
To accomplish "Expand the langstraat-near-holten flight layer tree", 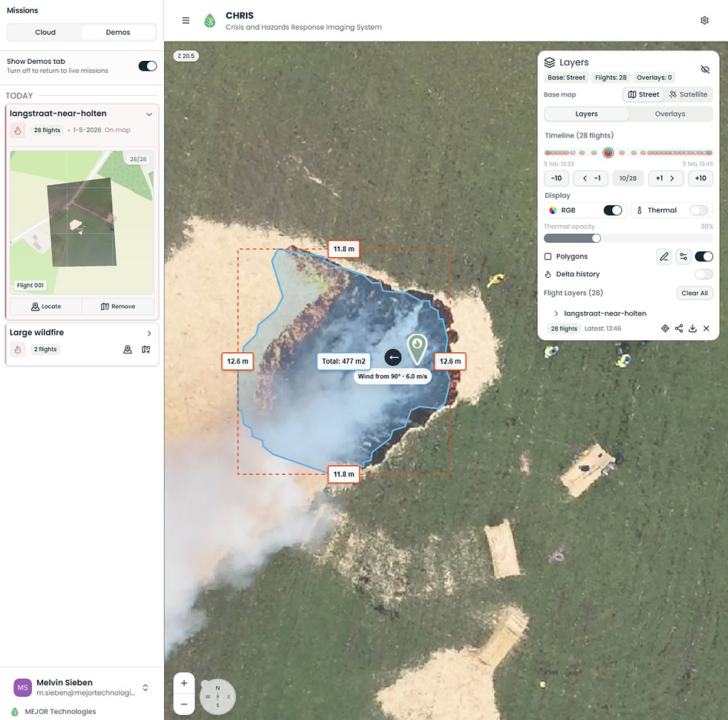I will [x=556, y=314].
